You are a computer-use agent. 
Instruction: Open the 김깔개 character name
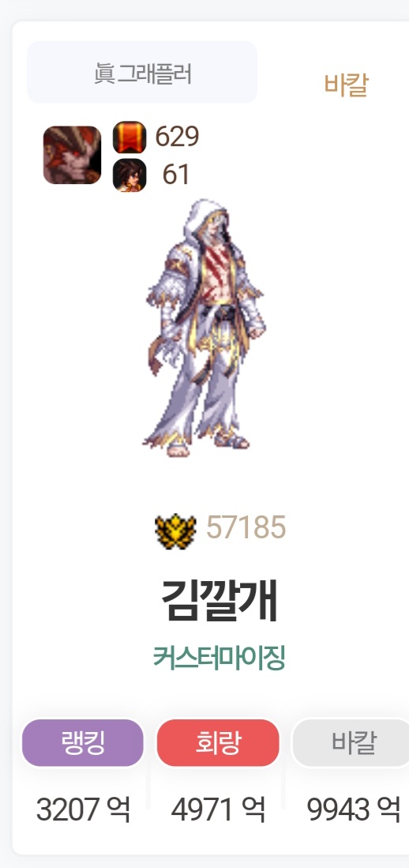(219, 601)
